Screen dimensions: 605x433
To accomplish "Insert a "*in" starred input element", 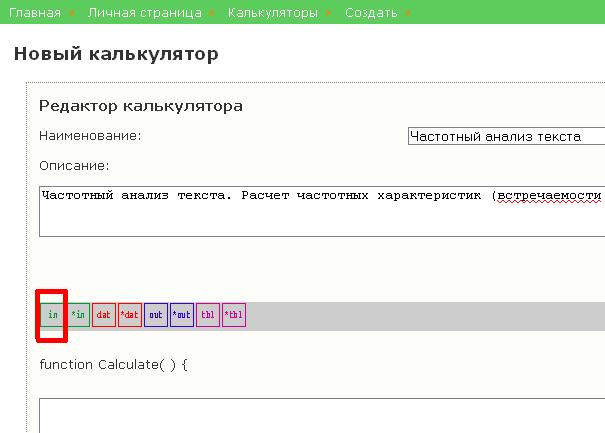I will (78, 315).
